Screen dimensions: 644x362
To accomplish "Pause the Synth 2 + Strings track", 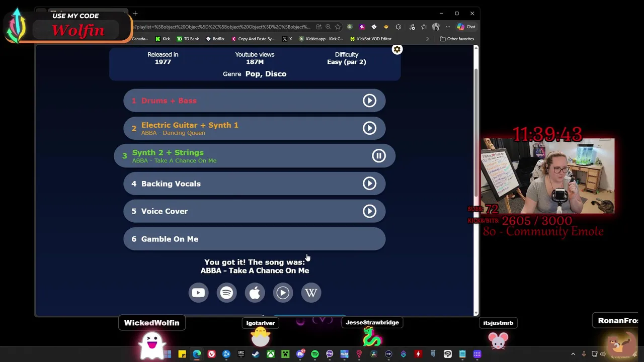I will (379, 156).
